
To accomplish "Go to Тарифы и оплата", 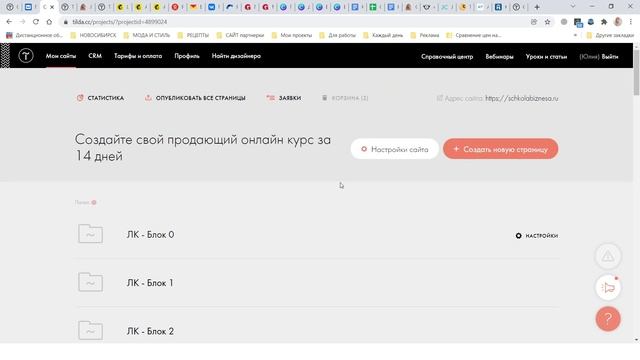I will pos(138,56).
